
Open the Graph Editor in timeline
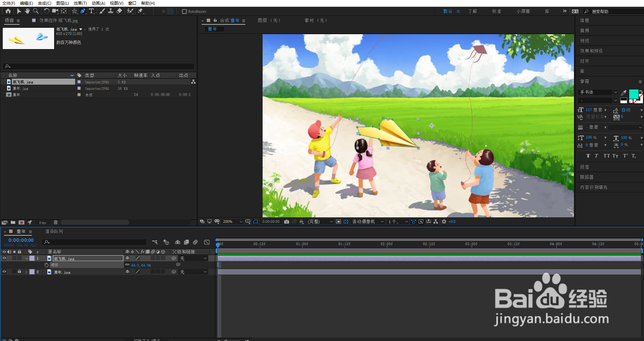click(x=207, y=242)
